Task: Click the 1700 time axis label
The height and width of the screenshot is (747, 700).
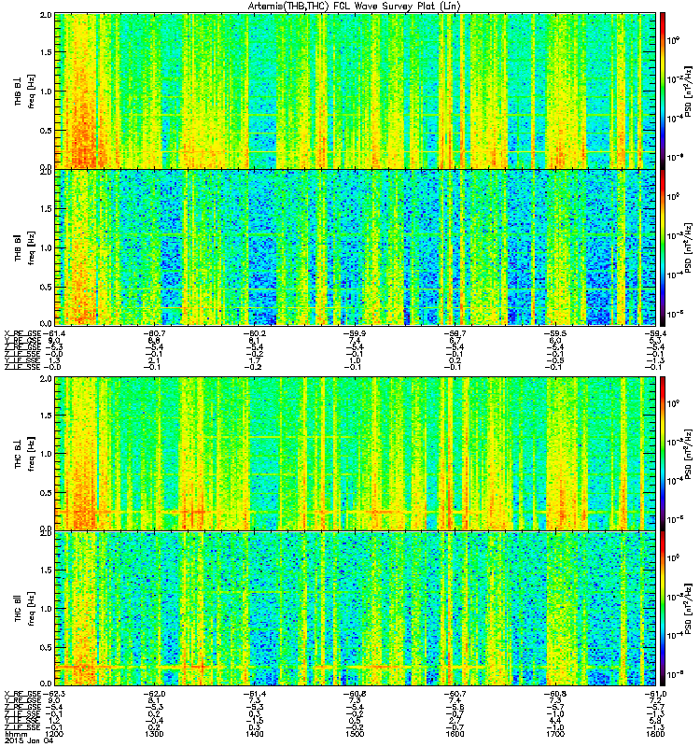Action: [x=554, y=734]
